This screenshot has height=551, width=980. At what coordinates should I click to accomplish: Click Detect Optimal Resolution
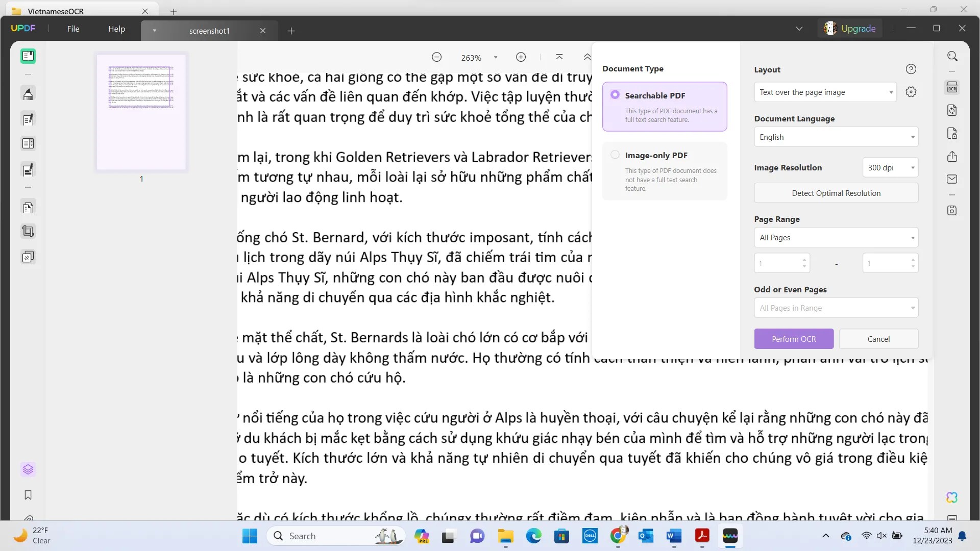point(836,193)
